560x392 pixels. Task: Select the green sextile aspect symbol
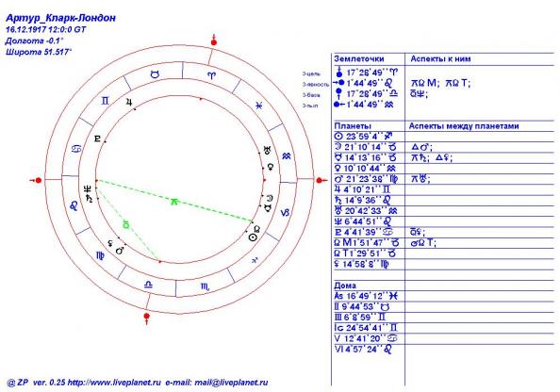pos(173,202)
